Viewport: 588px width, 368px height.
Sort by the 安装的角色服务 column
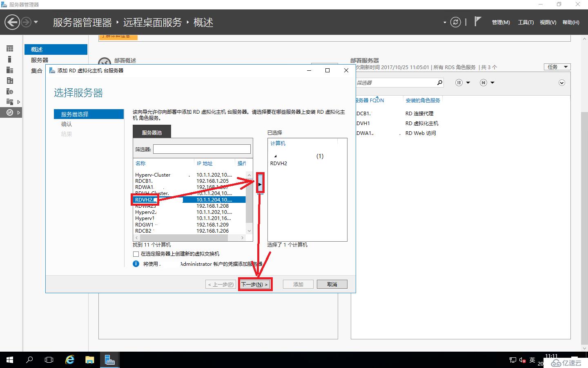pos(423,100)
